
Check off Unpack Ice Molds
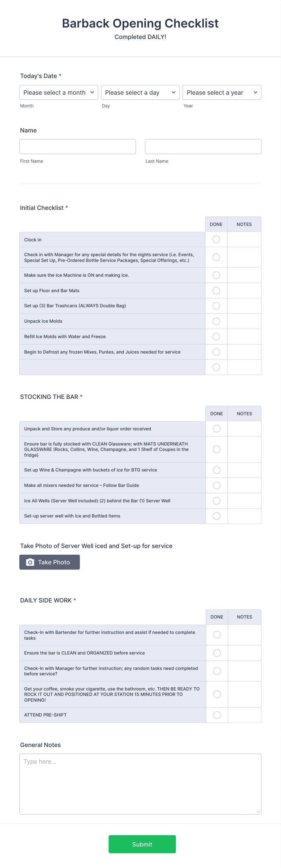[x=216, y=321]
